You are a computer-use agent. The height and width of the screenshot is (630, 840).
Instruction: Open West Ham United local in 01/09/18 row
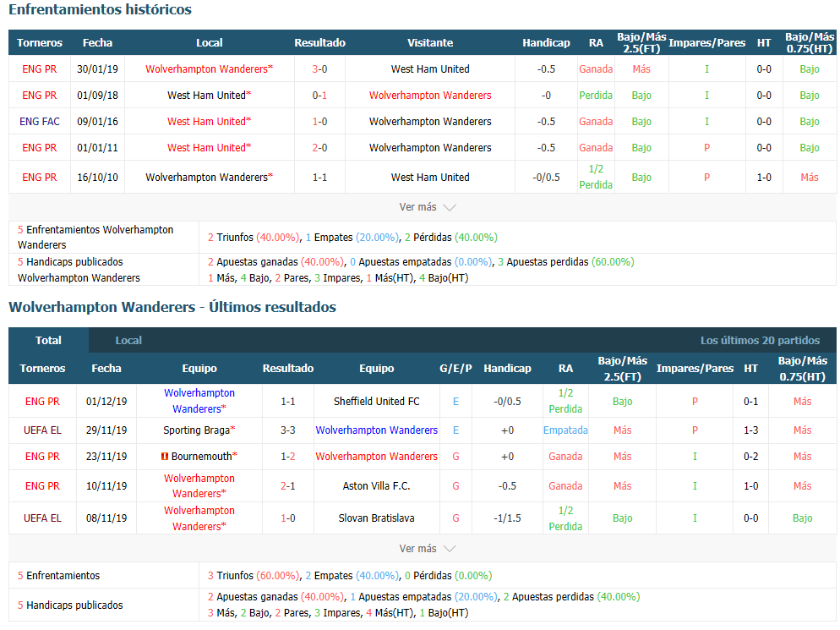pos(209,95)
